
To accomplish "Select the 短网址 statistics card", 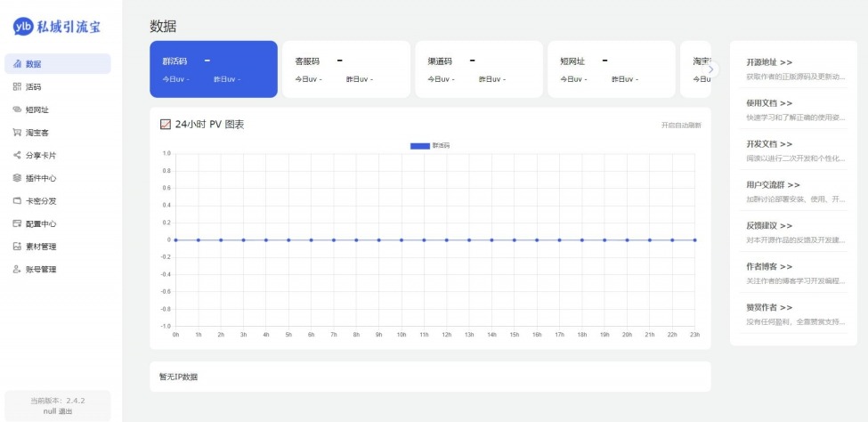I will 611,69.
